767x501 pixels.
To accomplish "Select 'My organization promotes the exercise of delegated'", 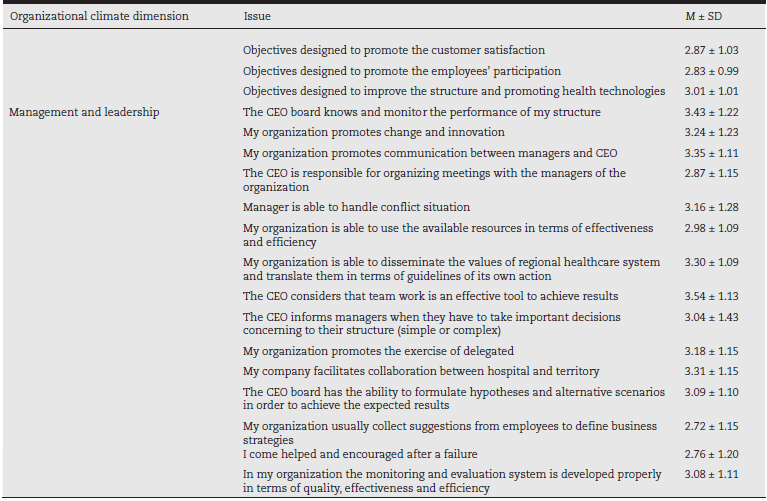I will tap(378, 351).
